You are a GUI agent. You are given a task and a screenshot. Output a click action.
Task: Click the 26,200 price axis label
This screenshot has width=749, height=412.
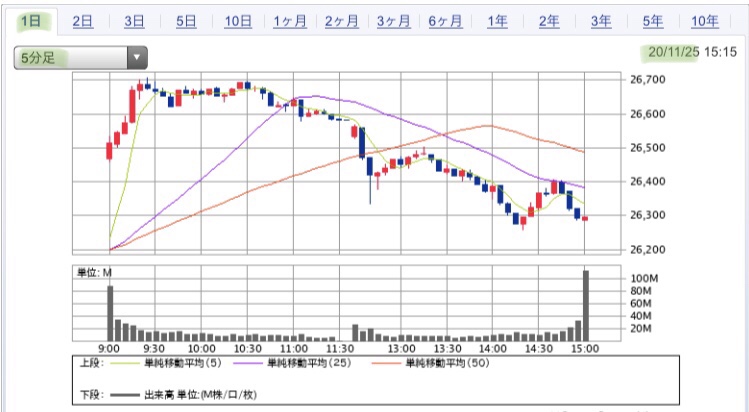pos(647,250)
